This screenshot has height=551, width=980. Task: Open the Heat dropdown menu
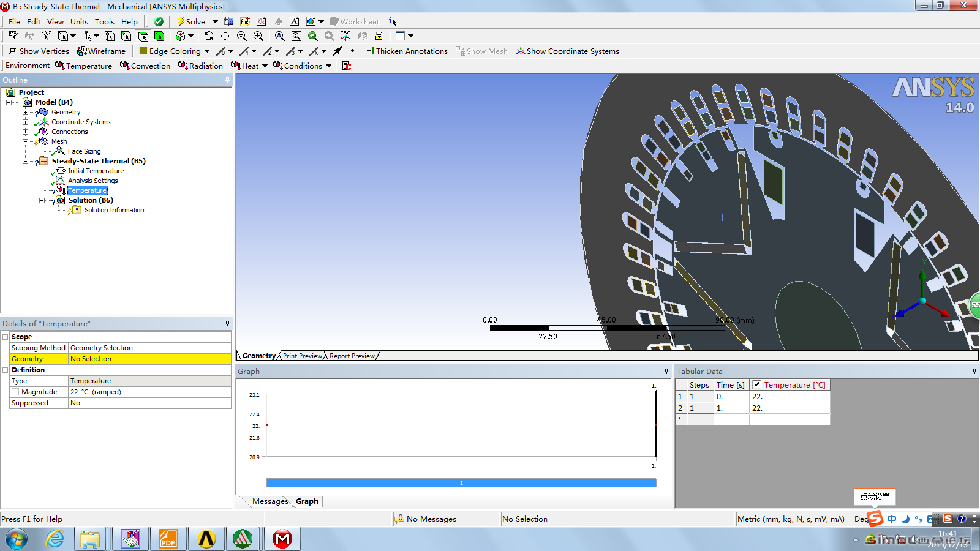pyautogui.click(x=265, y=66)
